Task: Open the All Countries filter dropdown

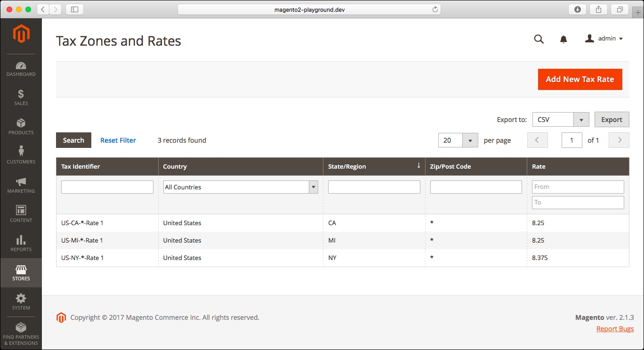Action: pos(314,187)
